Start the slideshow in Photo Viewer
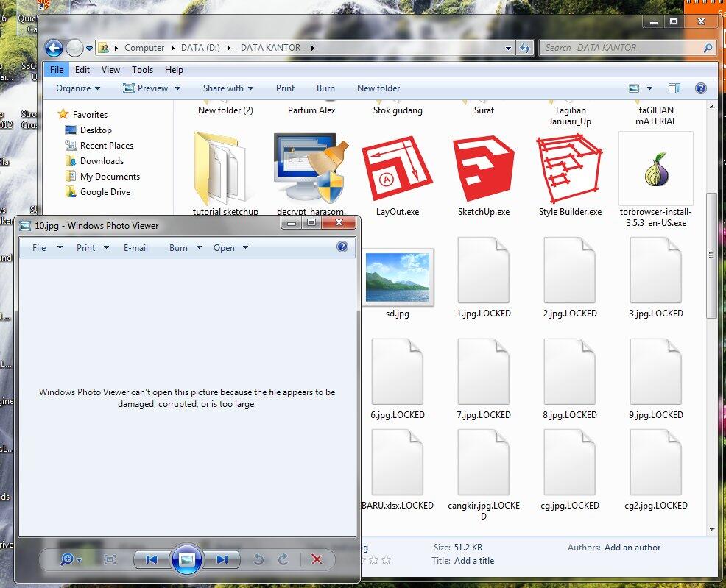 [x=186, y=559]
